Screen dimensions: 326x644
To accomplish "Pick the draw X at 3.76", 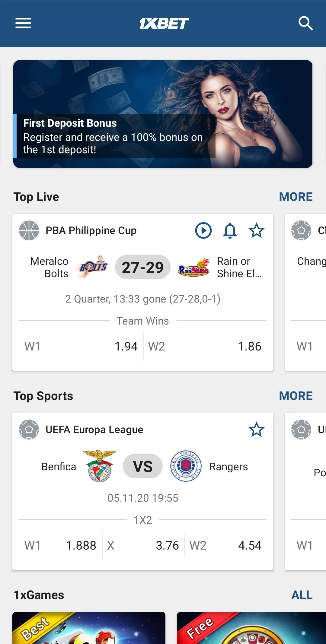I will (143, 545).
